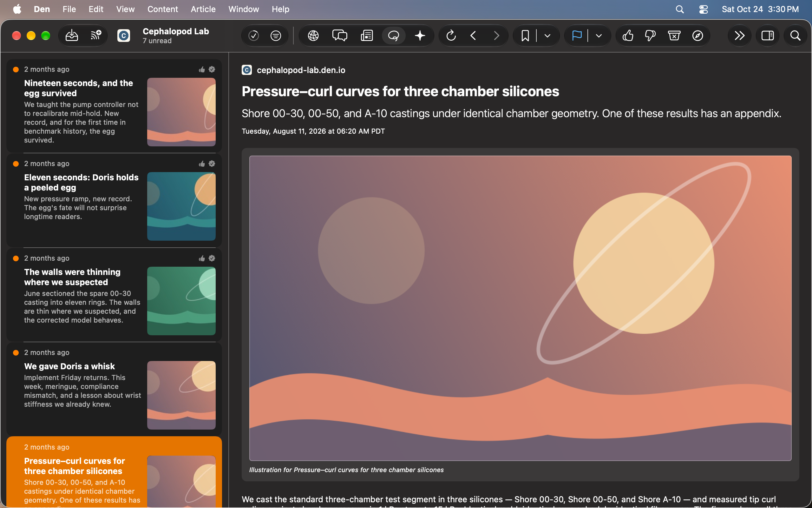The image size is (812, 508).
Task: Toggle the single speech bubble view
Action: [394, 36]
